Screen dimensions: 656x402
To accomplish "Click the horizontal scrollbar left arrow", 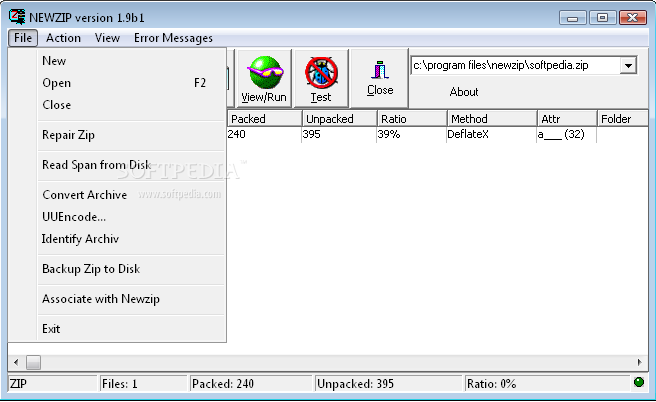I will pos(16,362).
